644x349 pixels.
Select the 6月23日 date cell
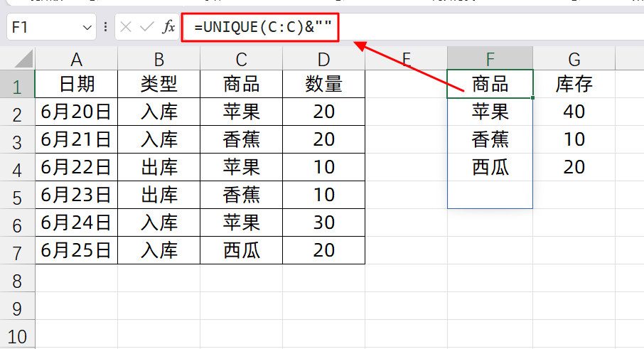76,195
